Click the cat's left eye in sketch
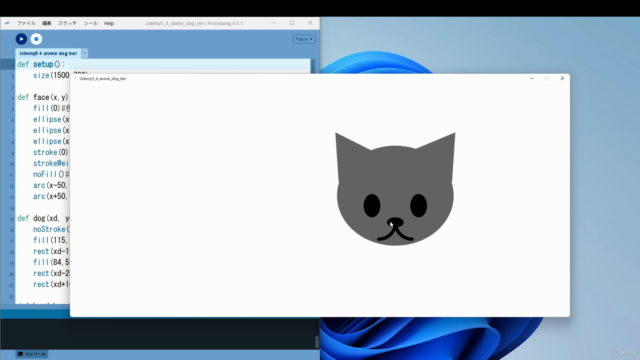The width and height of the screenshot is (640, 360). 372,205
